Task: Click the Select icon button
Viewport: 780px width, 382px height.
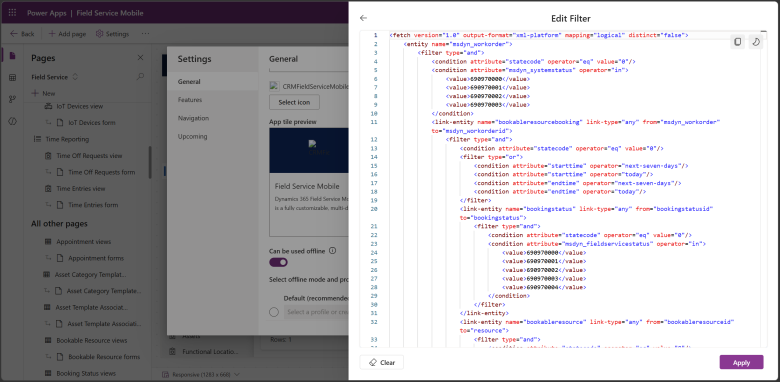Action: (294, 102)
